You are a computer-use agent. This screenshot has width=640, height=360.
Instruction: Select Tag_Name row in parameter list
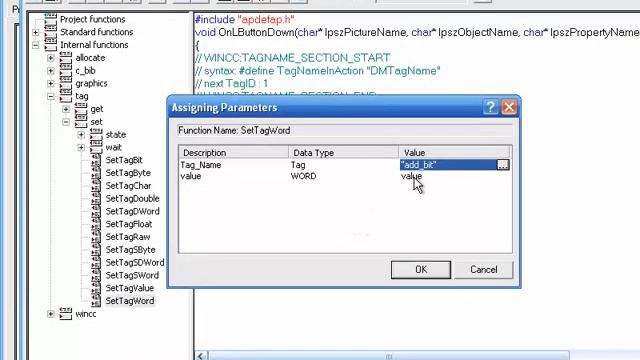click(x=201, y=165)
